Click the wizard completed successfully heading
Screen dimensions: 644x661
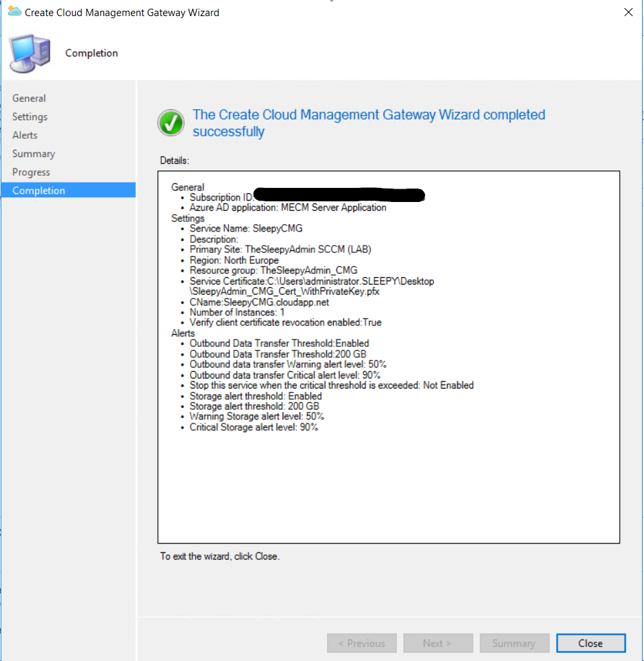[x=369, y=123]
